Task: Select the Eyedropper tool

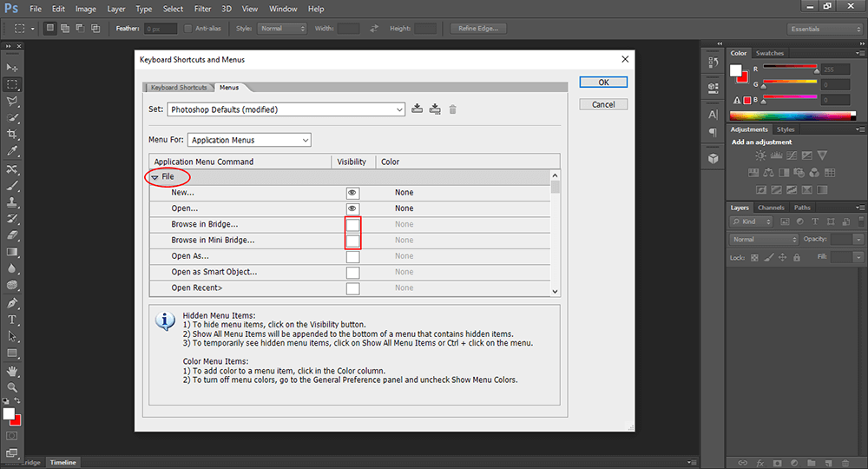Action: point(11,151)
